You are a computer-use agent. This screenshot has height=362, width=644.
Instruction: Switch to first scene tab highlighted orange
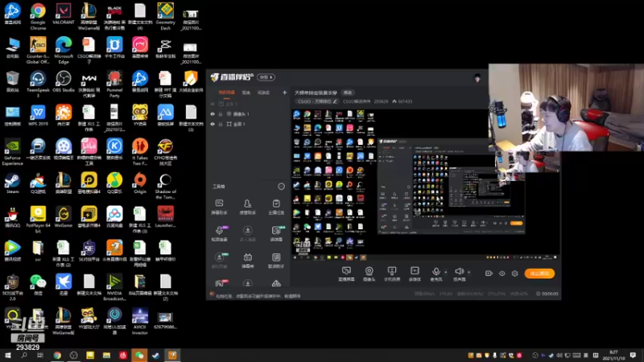(226, 93)
